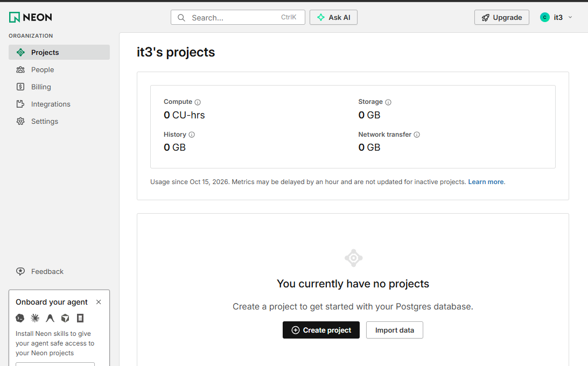The image size is (588, 366).
Task: Click the search magnifier icon
Action: 181,18
